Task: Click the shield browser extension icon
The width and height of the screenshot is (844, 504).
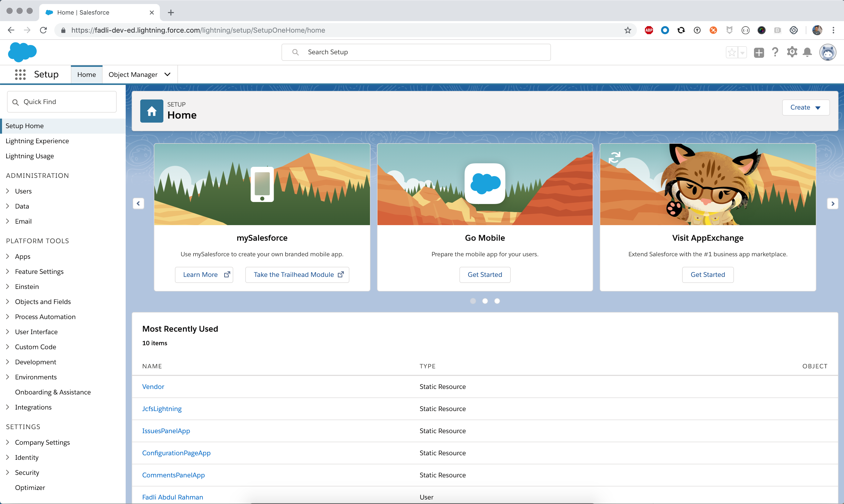Action: [729, 30]
